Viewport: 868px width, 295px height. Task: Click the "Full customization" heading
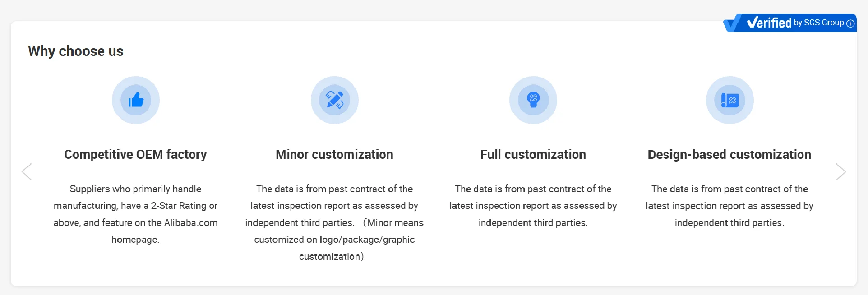(x=533, y=154)
